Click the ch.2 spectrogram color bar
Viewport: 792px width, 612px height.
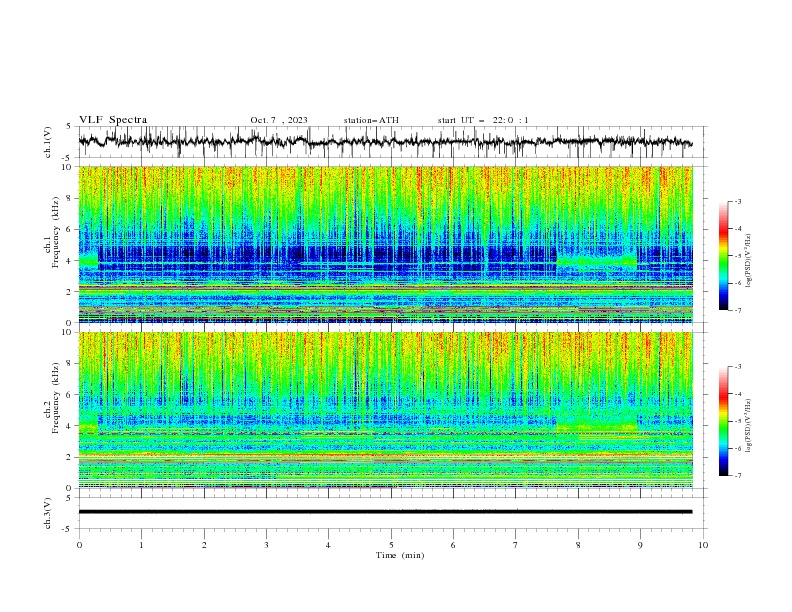coord(723,421)
